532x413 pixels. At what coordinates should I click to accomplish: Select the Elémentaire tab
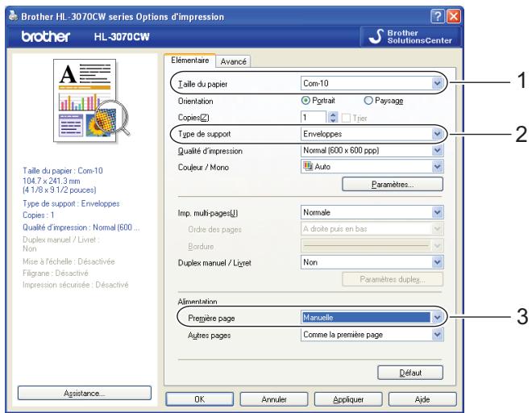[189, 60]
